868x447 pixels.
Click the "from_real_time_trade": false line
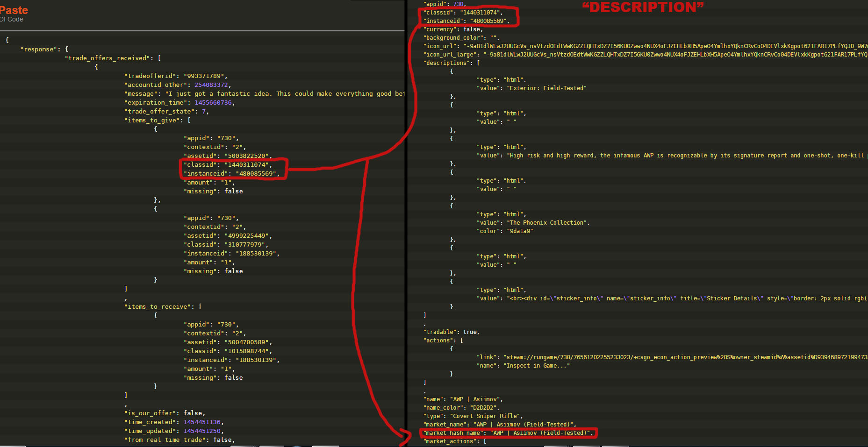click(x=179, y=440)
